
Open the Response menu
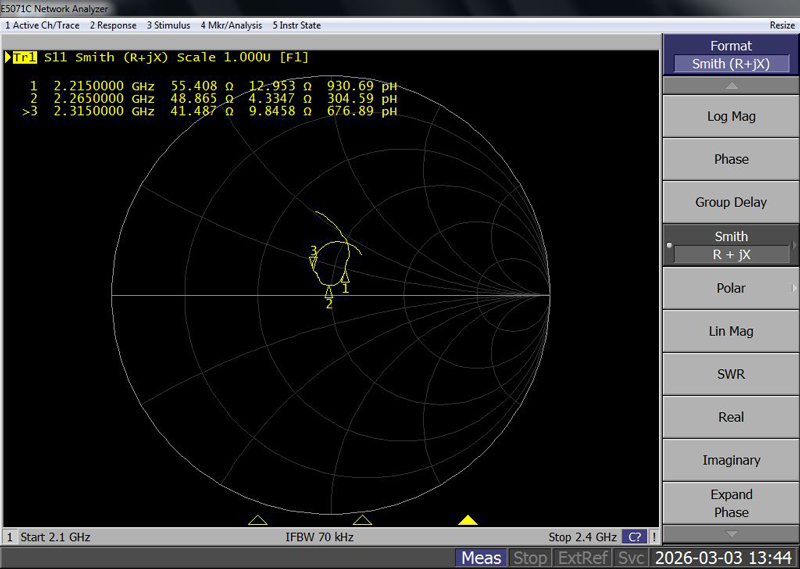coord(114,24)
